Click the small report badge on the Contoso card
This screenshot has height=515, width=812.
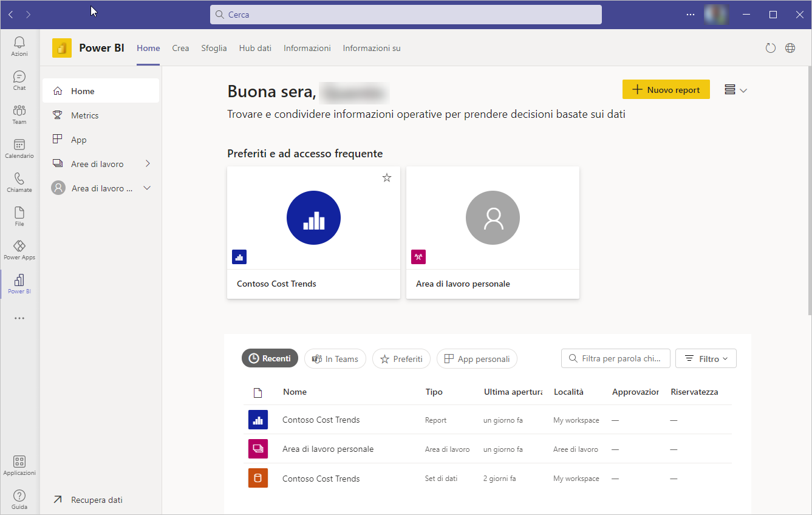click(x=239, y=257)
